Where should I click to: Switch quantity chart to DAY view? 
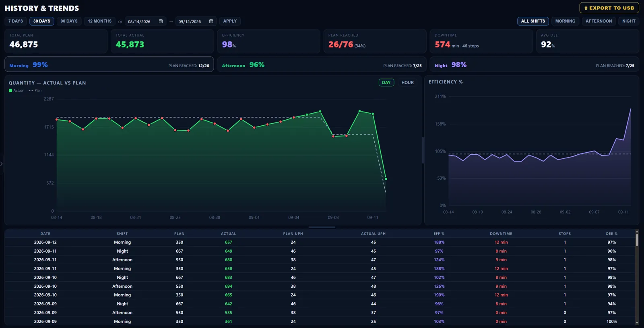[386, 83]
